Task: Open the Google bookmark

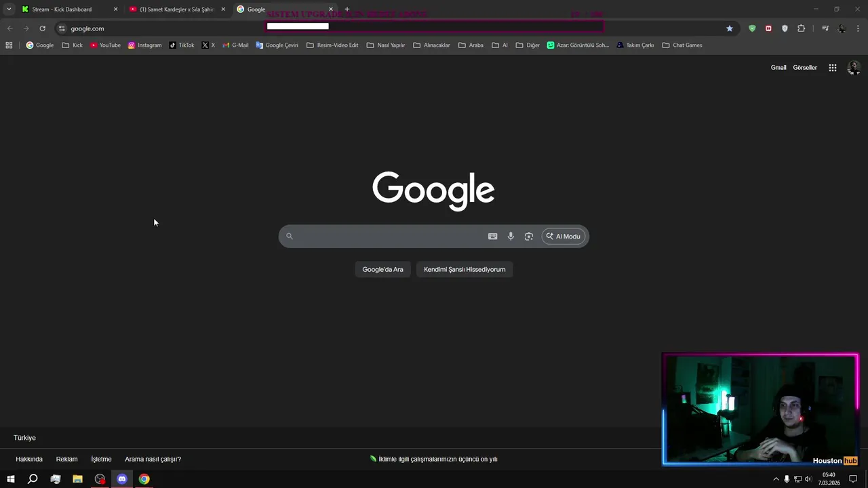Action: 40,45
